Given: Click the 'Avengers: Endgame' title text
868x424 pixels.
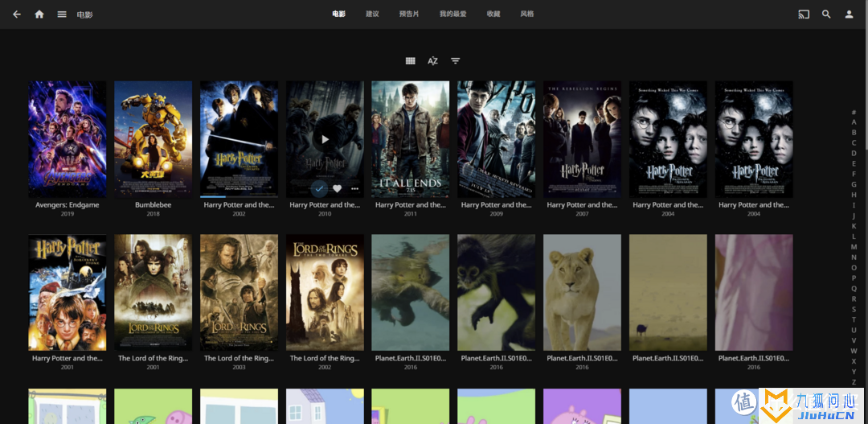Looking at the screenshot, I should 68,205.
